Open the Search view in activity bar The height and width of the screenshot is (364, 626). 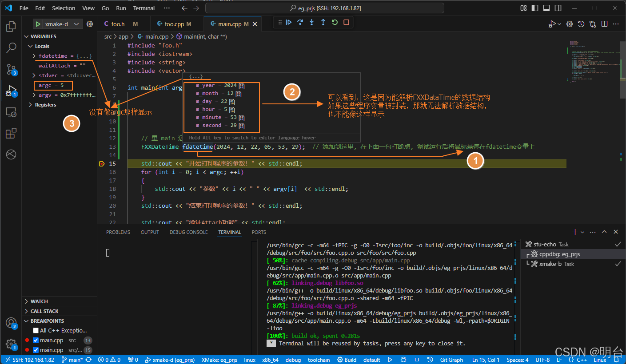click(x=11, y=47)
